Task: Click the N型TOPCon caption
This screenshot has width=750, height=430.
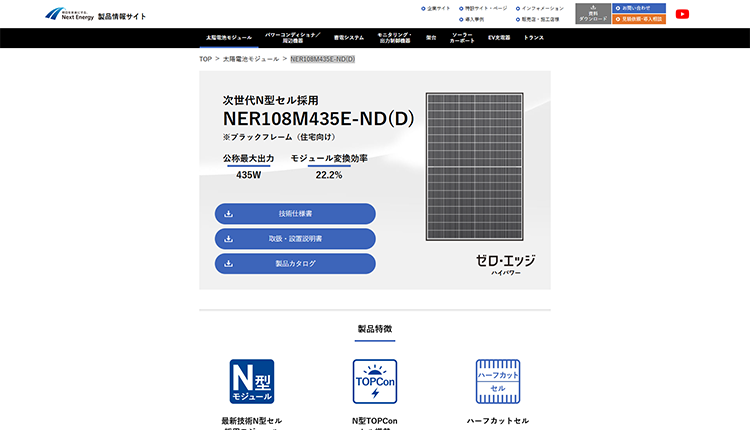Action: point(375,421)
